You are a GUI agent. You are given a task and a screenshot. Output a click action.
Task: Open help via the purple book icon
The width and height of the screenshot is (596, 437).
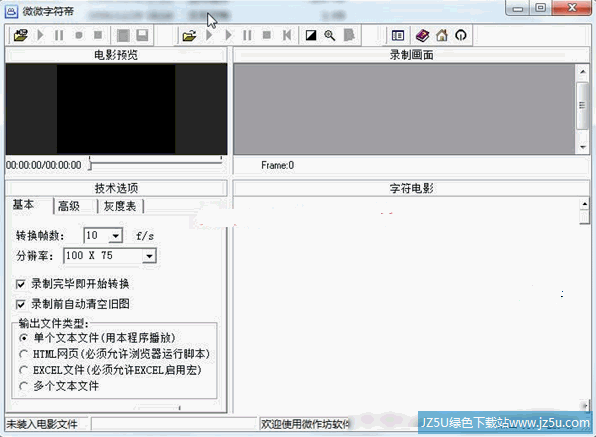click(422, 35)
